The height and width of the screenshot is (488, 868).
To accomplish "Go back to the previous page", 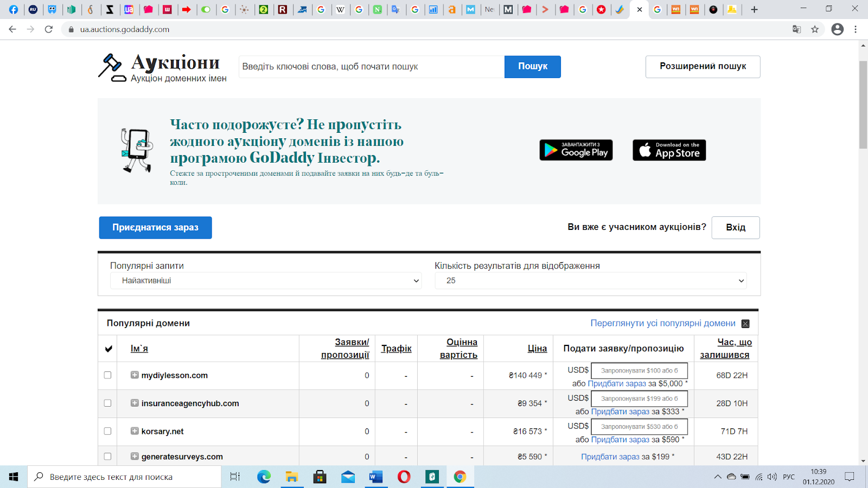I will 12,29.
